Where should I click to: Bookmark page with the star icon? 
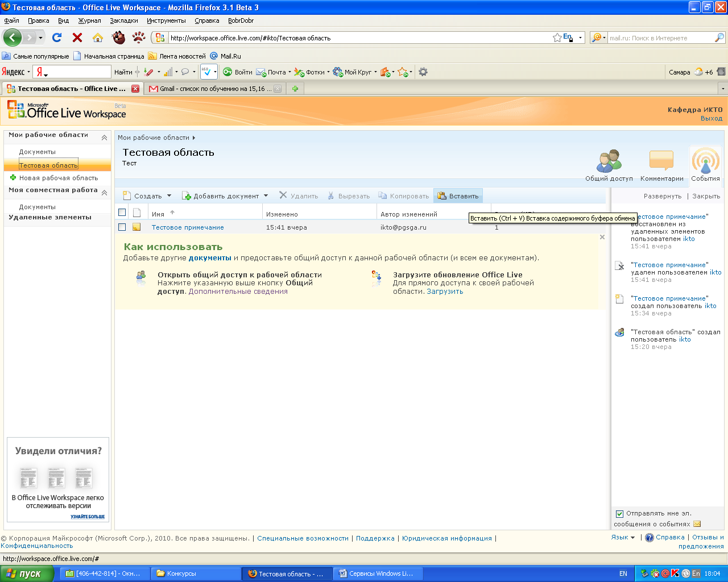(557, 38)
